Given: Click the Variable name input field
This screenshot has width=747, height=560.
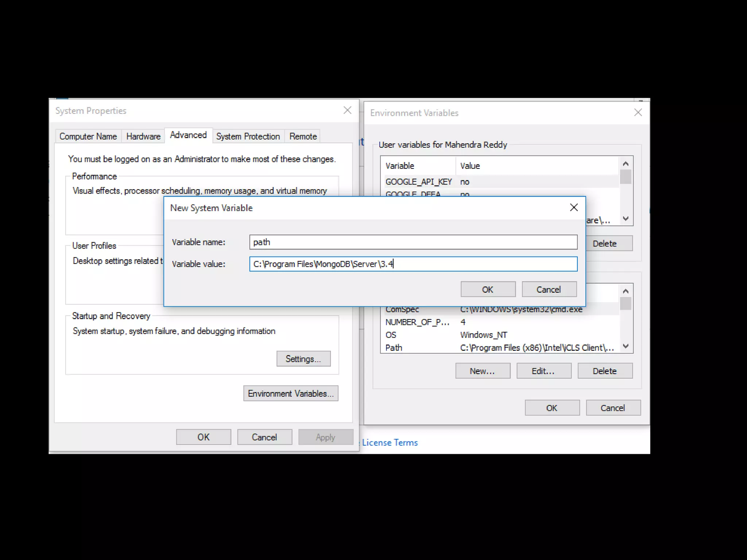Looking at the screenshot, I should pos(413,242).
